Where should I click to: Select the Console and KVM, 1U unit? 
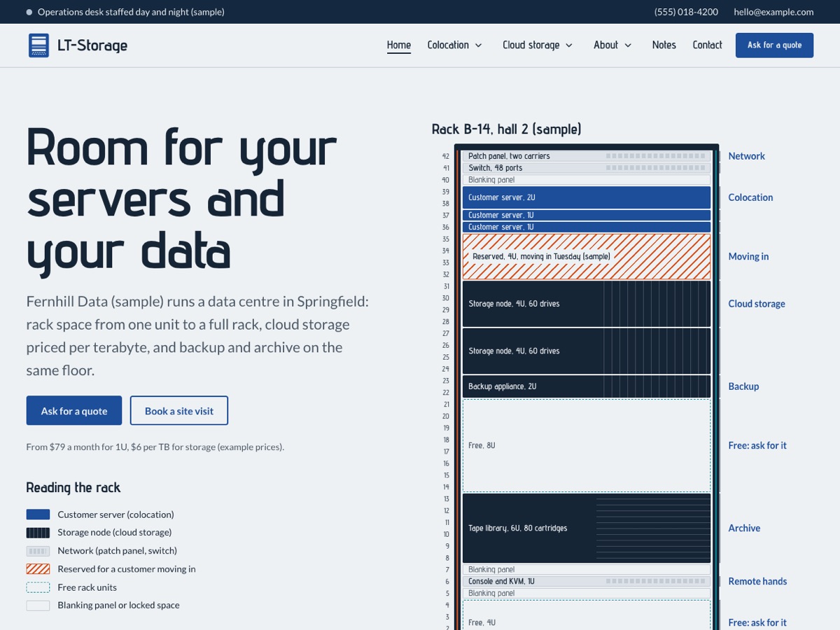point(587,582)
